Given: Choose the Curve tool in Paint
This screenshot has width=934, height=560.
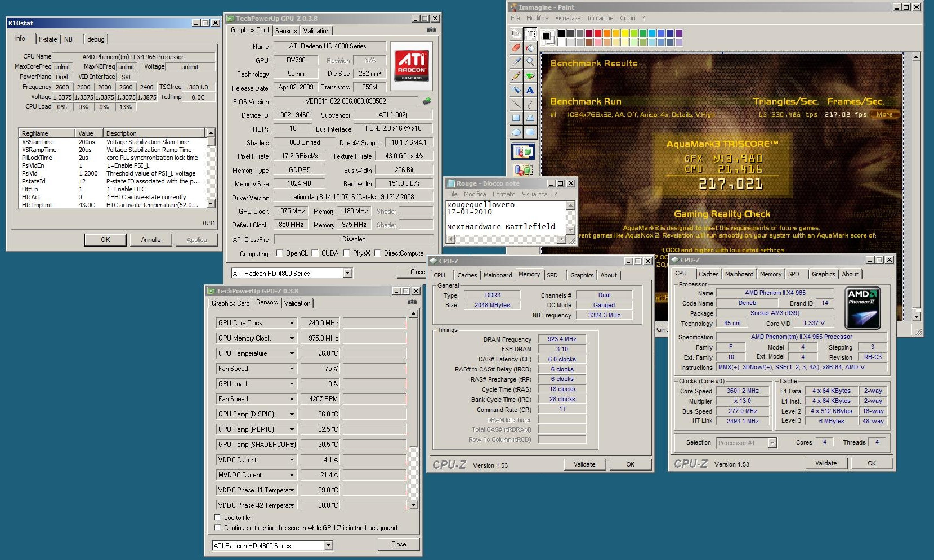Looking at the screenshot, I should (530, 104).
